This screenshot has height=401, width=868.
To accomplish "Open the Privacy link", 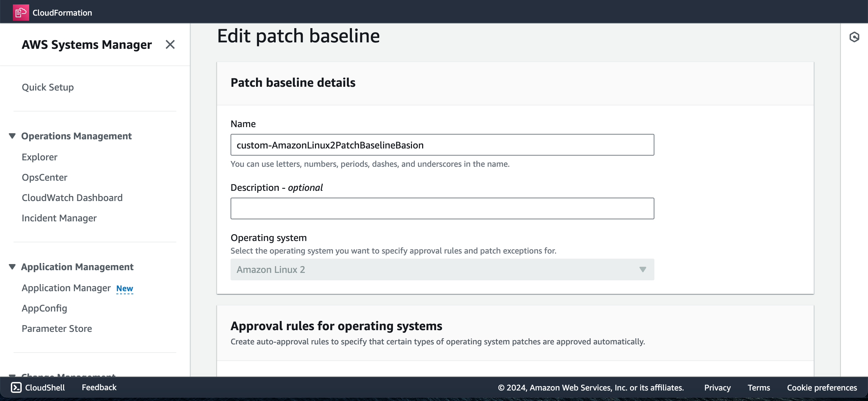I will [x=717, y=387].
